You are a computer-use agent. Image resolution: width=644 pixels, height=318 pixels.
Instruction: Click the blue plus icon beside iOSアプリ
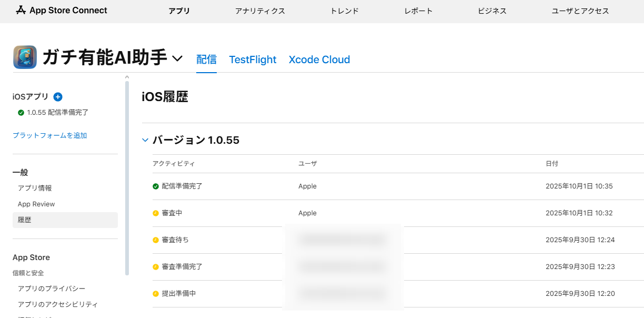tap(58, 97)
